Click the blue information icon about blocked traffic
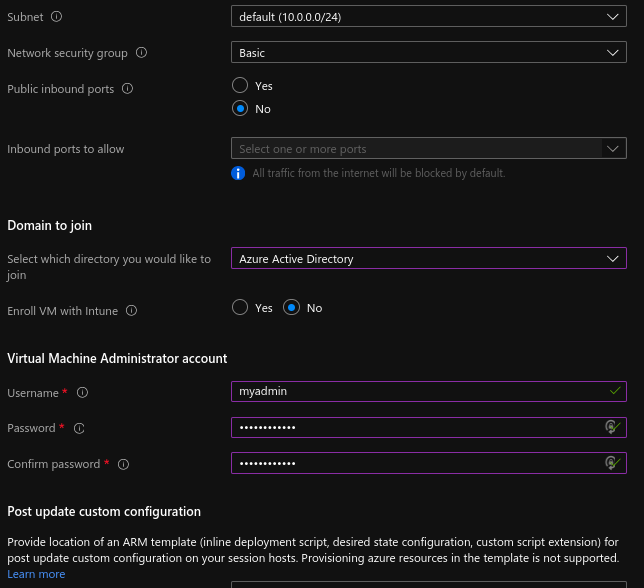 (x=238, y=173)
